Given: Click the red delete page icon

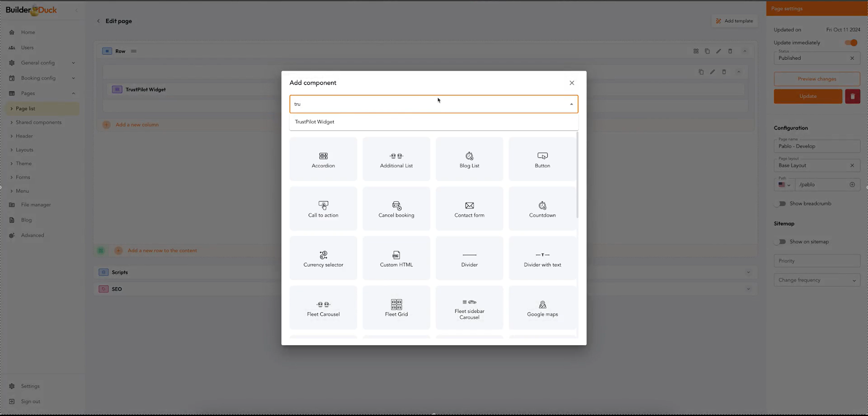Looking at the screenshot, I should click(x=852, y=96).
